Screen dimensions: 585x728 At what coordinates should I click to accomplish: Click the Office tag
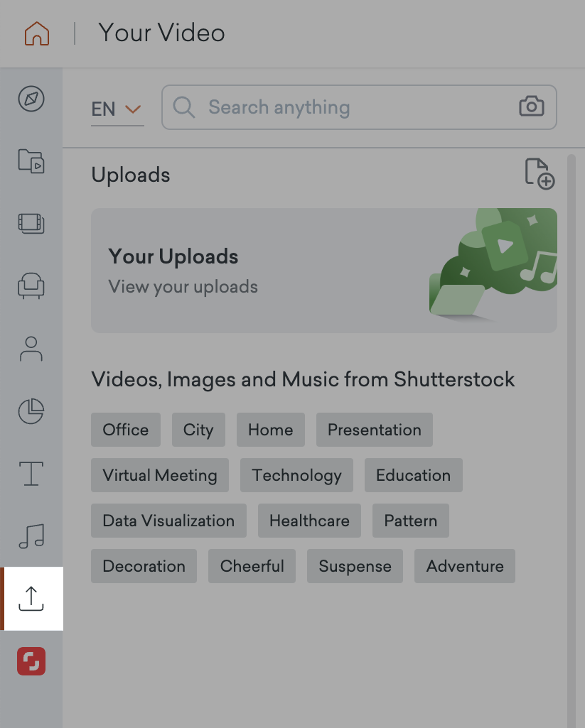[x=126, y=430]
